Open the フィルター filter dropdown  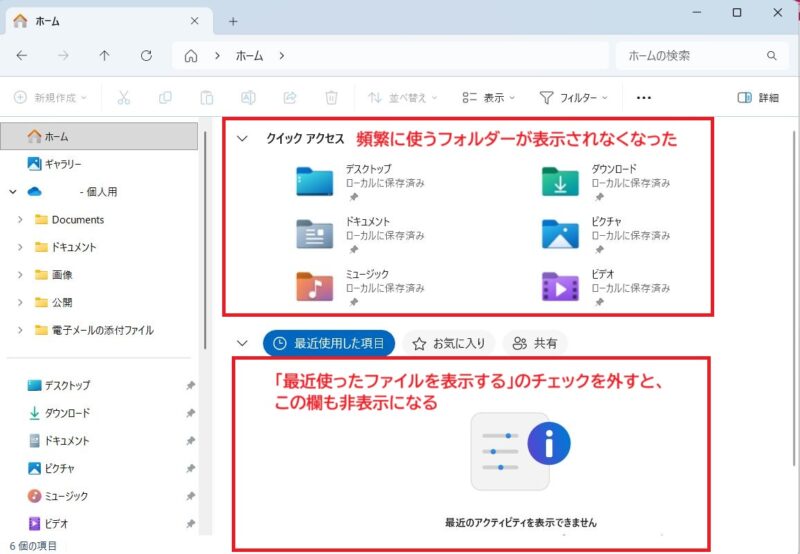pyautogui.click(x=573, y=97)
